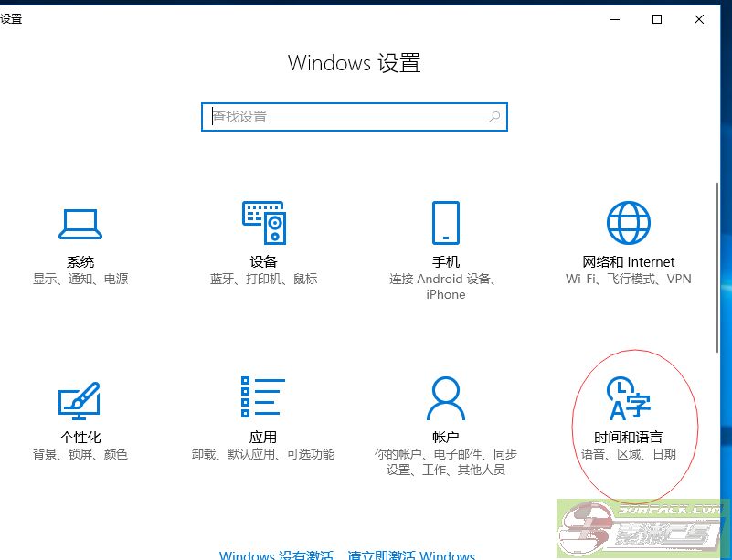Select the 应用 list icon
The width and height of the screenshot is (732, 560).
263,398
